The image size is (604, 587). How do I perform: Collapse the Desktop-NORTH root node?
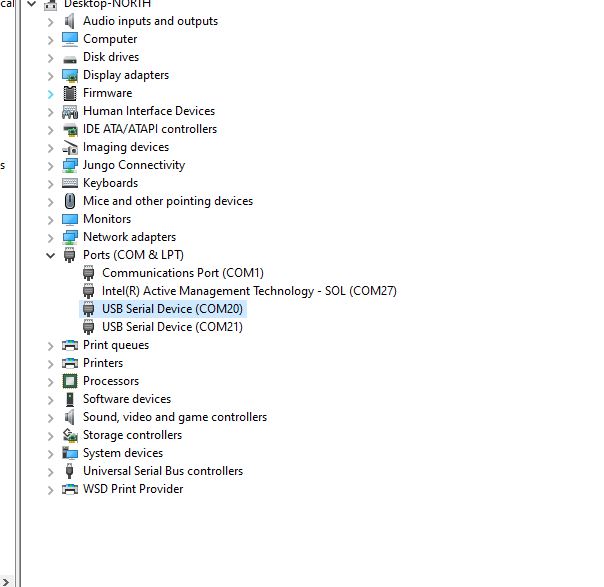pyautogui.click(x=32, y=4)
